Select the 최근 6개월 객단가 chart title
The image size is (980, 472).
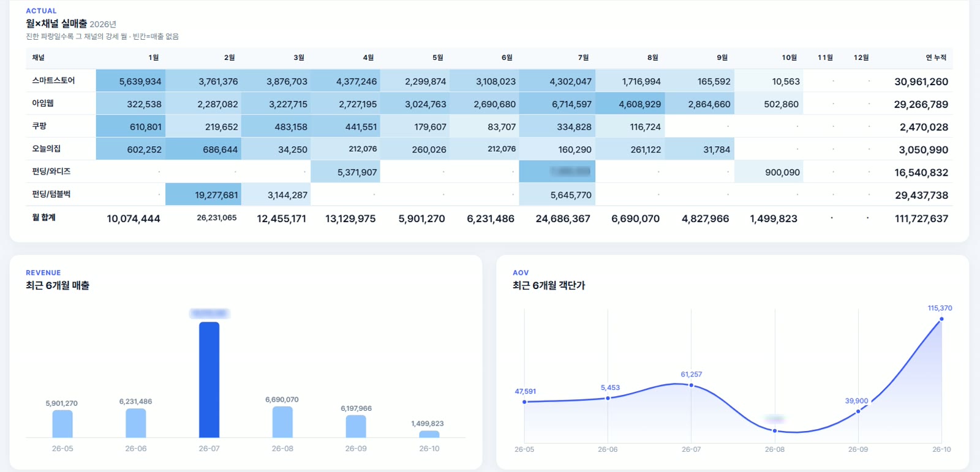click(x=549, y=285)
